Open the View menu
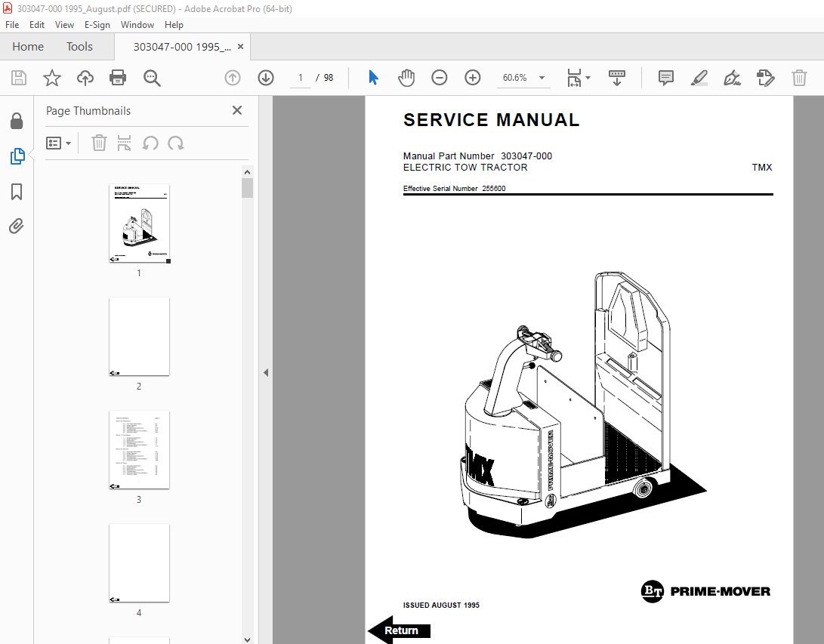 pyautogui.click(x=65, y=25)
